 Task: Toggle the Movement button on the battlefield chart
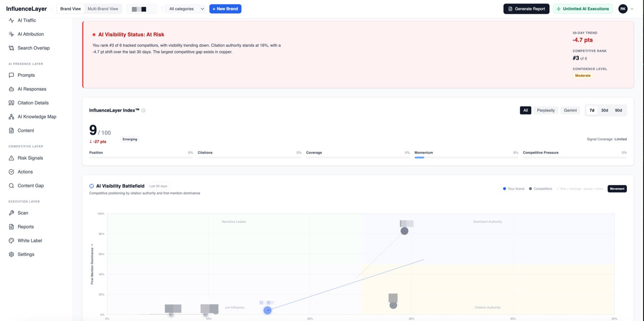pos(617,189)
